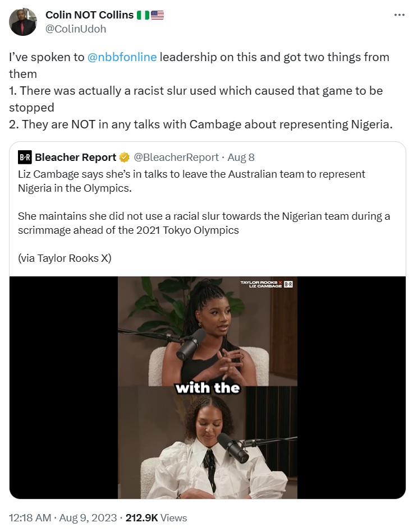Open the Bleacher Report account name
The width and height of the screenshot is (413, 532).
tap(75, 158)
